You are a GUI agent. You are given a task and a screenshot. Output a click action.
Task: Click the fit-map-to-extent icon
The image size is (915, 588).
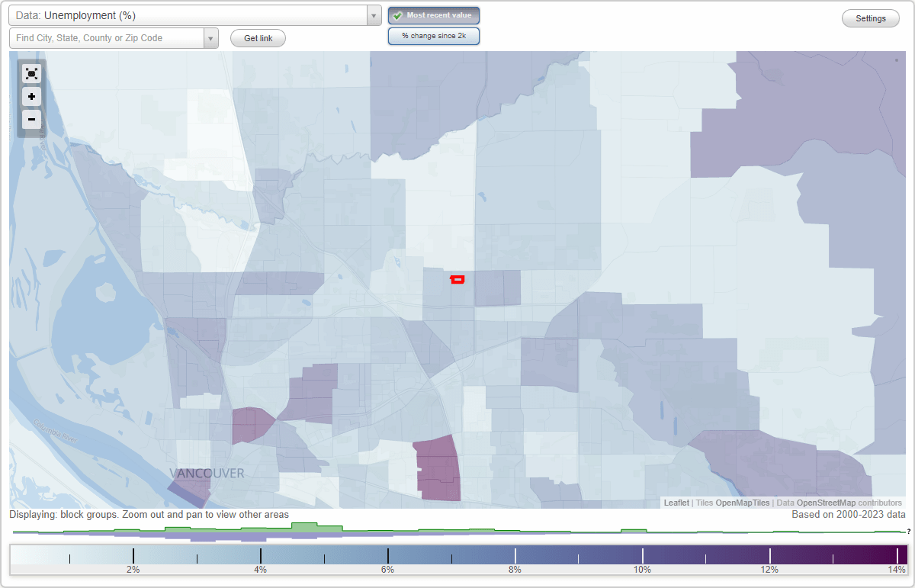tap(31, 74)
